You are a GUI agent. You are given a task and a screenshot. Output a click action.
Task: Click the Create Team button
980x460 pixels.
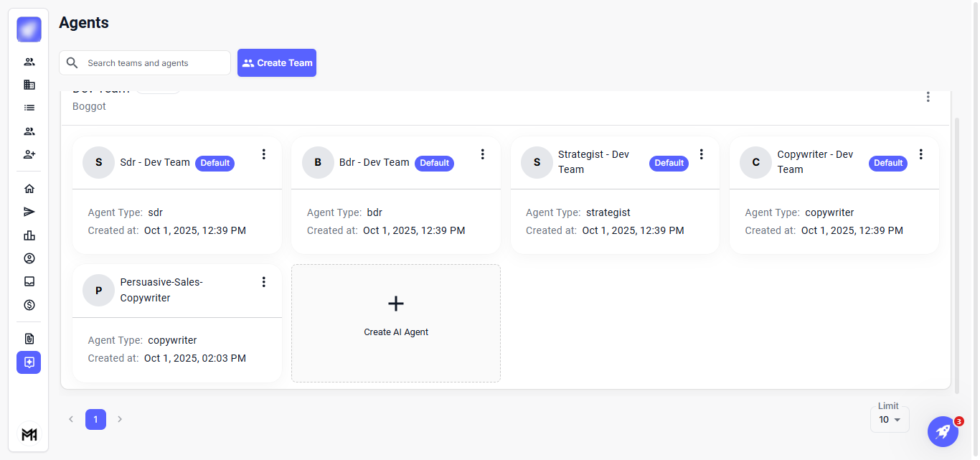277,63
